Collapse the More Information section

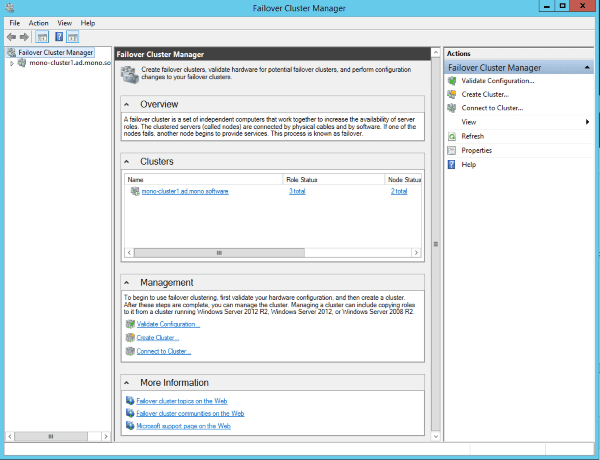pos(127,383)
